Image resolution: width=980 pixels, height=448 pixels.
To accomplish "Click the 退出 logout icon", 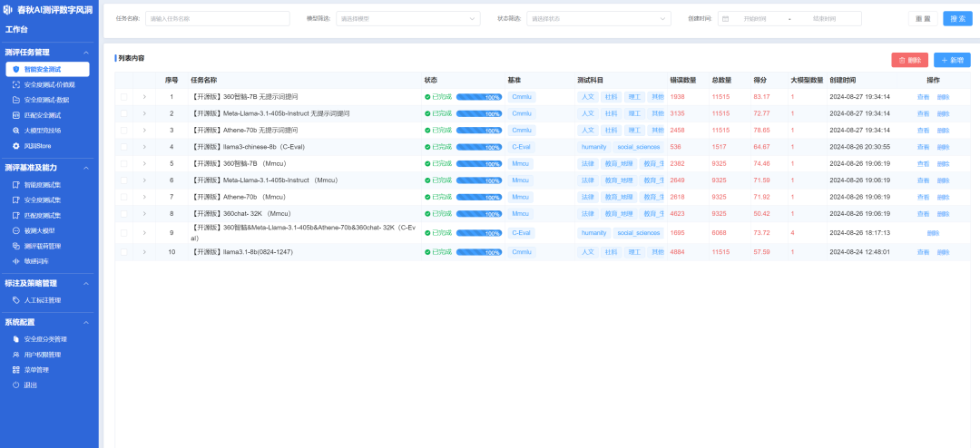I will point(15,385).
